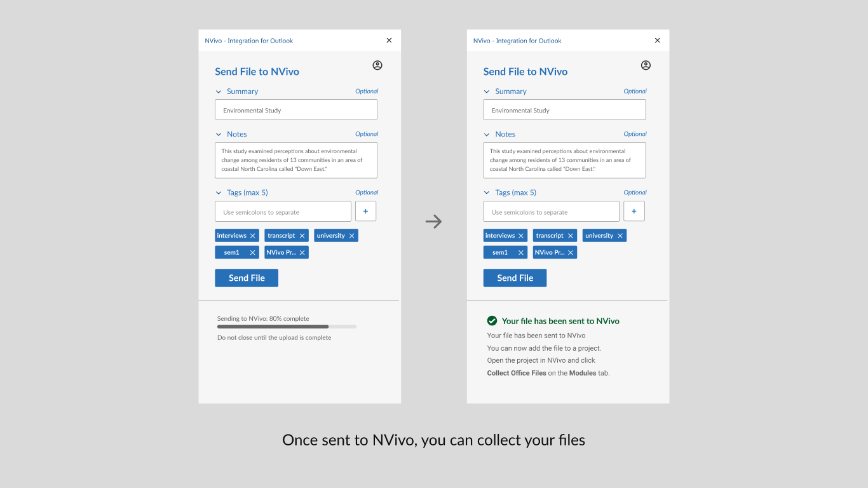The image size is (868, 488).
Task: Click the left panel title 'NVivo - Integration for Outlook'
Action: click(x=249, y=41)
